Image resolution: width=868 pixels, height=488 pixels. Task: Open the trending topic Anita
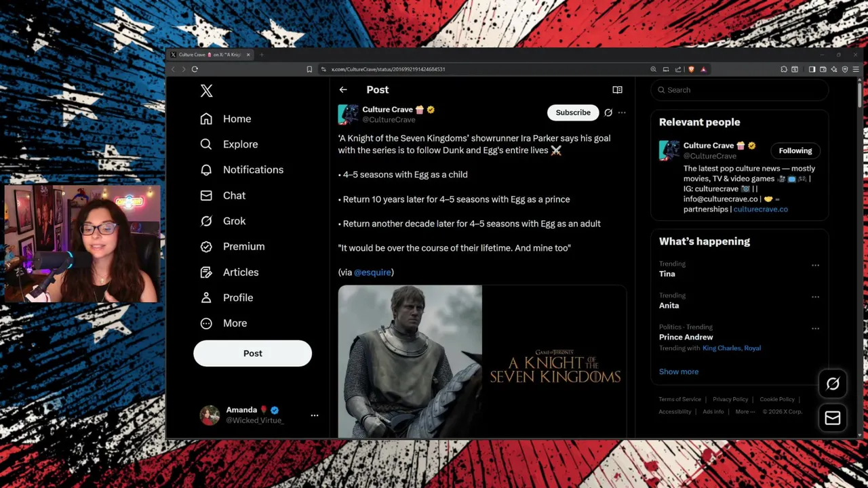669,306
